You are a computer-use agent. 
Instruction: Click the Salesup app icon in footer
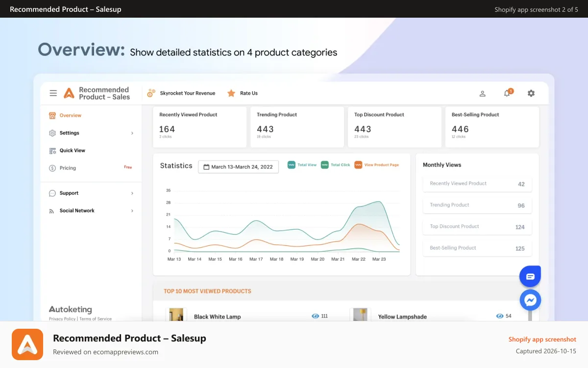(27, 344)
